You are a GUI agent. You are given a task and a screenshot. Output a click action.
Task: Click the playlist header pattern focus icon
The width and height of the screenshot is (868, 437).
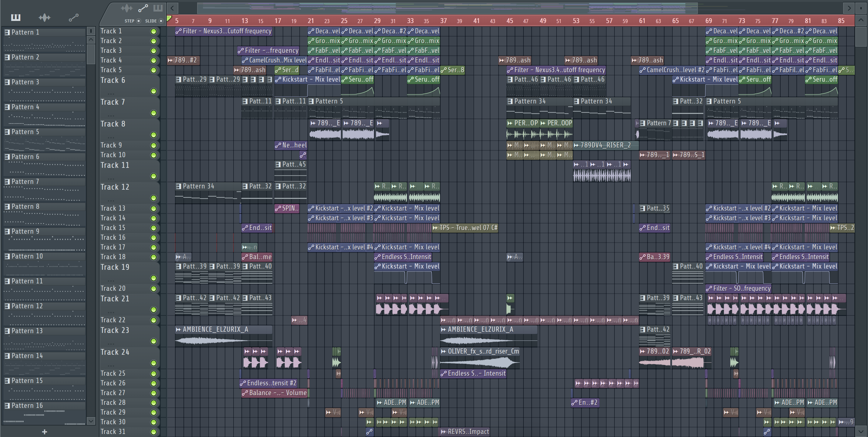pos(158,8)
